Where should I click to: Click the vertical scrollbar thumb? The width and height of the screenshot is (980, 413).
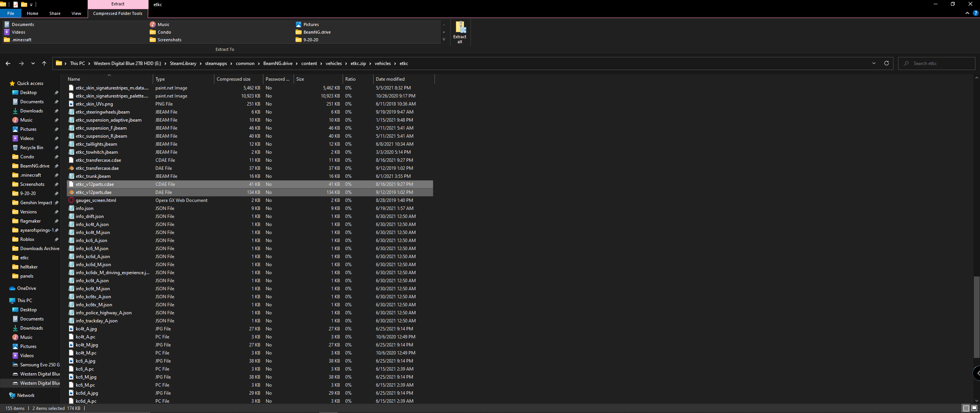pos(977,317)
